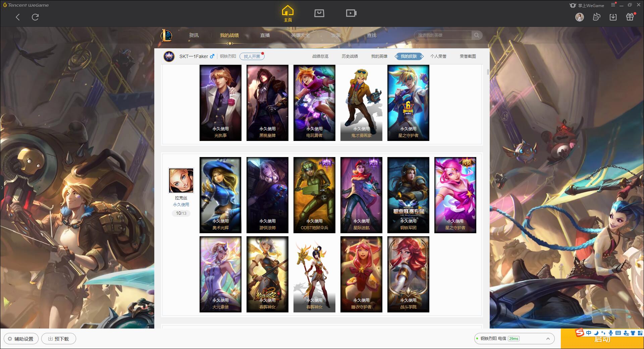The height and width of the screenshot is (349, 644).
Task: Switch to 荣誉截图 sub-tab
Action: 468,56
